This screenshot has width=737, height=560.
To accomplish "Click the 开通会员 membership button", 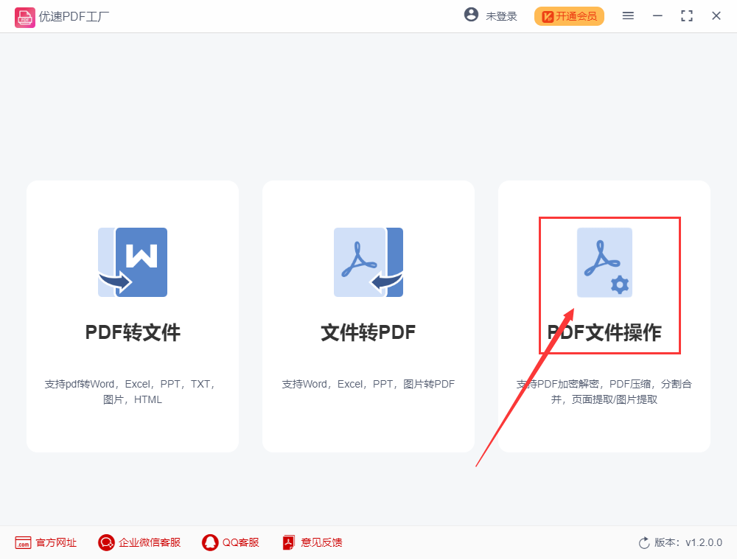I will 569,15.
